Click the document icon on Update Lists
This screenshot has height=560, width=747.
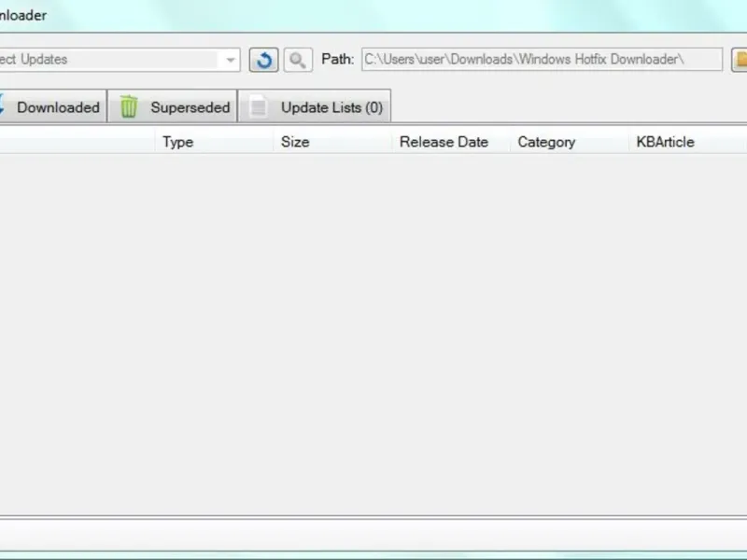click(x=259, y=106)
